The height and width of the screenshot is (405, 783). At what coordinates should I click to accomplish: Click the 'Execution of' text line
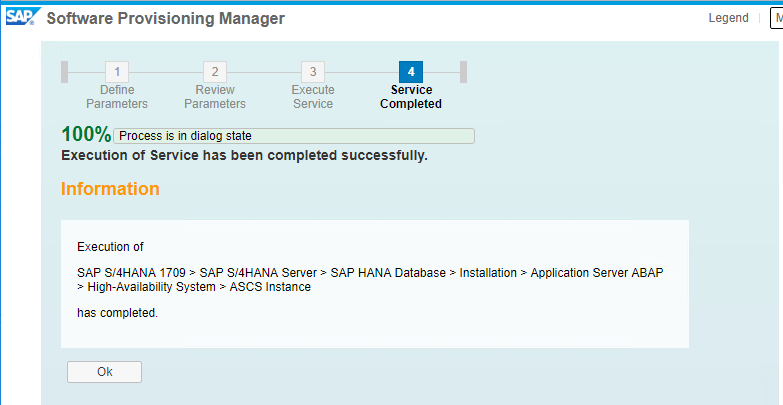click(110, 247)
